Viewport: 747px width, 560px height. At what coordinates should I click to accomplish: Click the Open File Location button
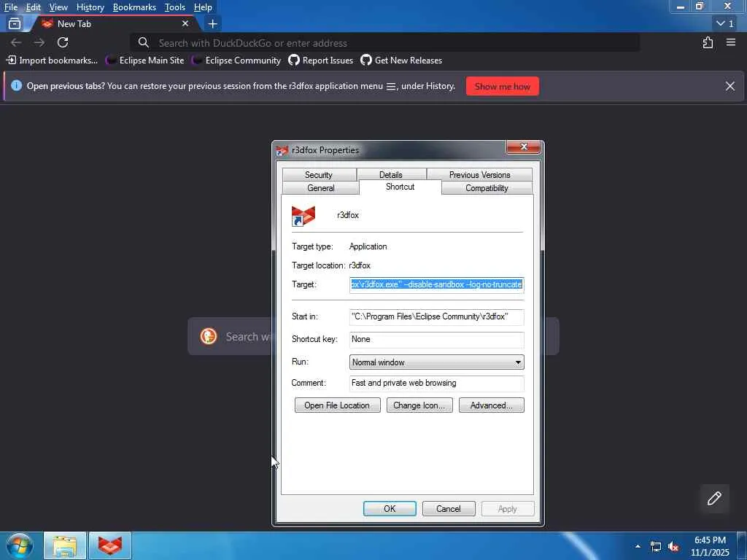click(337, 405)
